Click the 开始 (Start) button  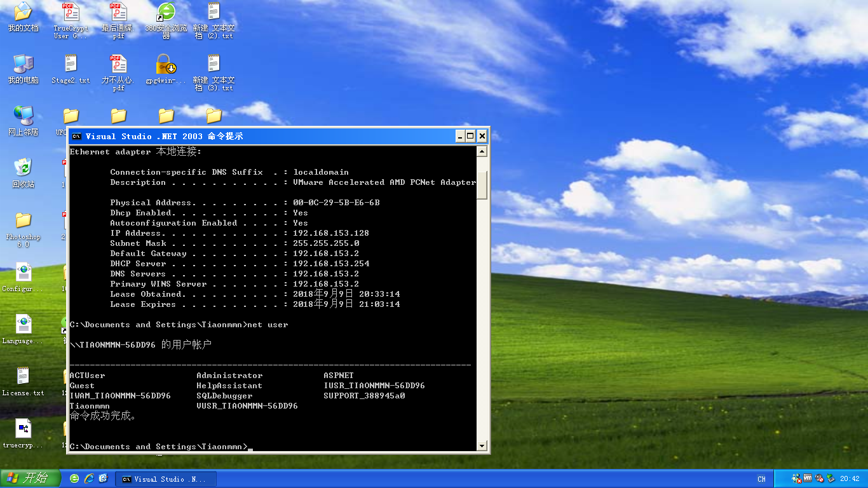(31, 478)
